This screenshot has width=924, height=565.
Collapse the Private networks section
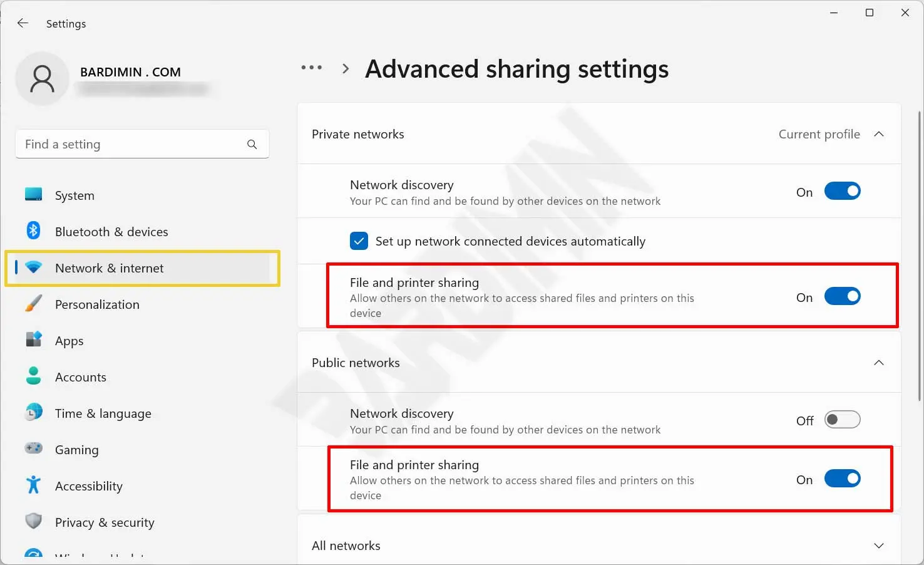(x=878, y=134)
